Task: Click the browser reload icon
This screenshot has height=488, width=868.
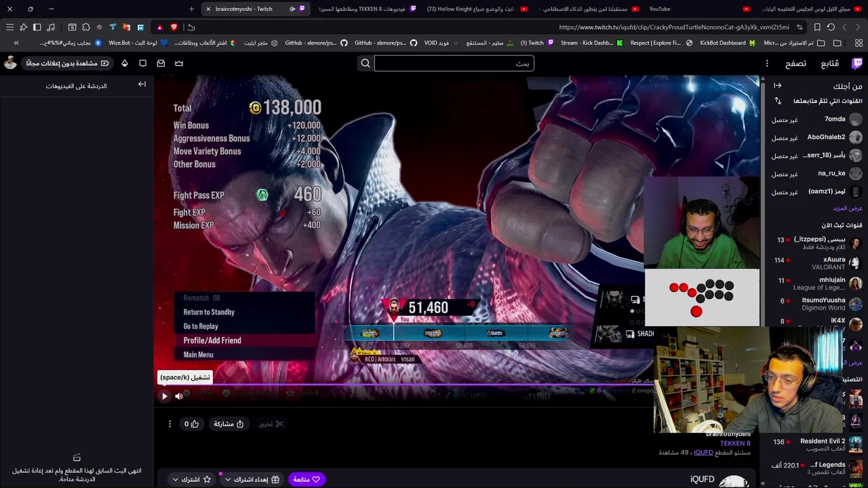Action: click(831, 27)
